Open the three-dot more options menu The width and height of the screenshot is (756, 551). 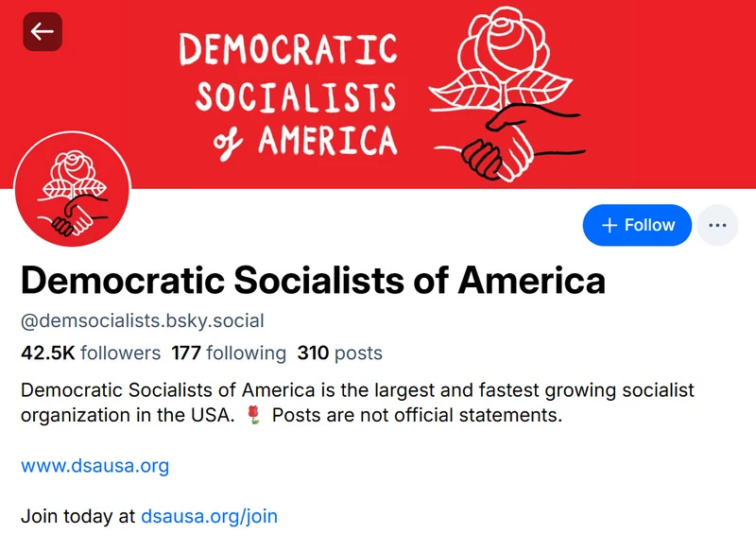coord(718,225)
